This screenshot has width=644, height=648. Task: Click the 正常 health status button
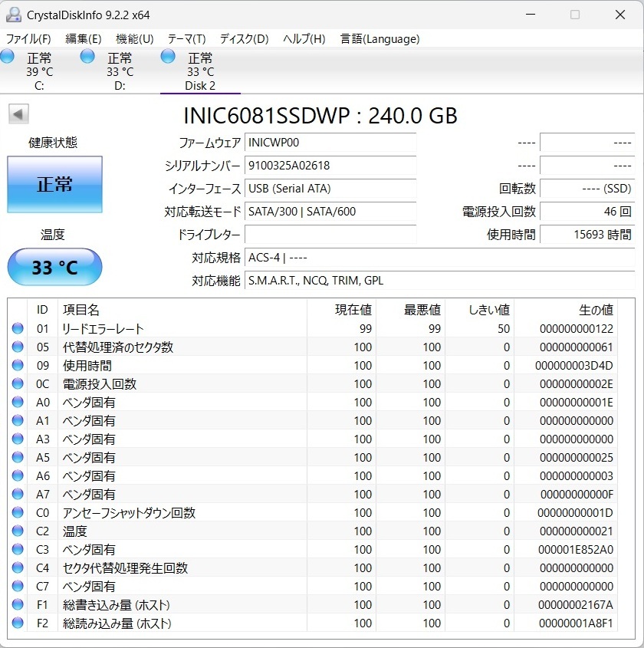point(54,185)
